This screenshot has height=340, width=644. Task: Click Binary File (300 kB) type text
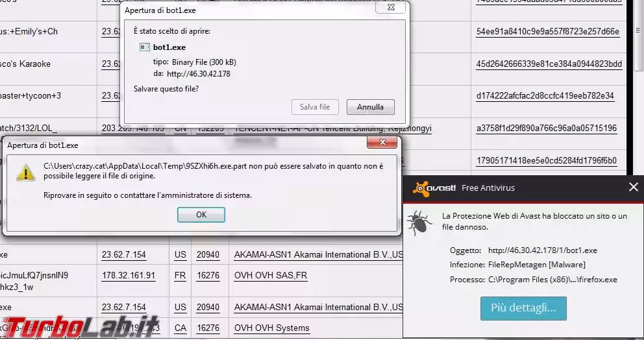click(204, 62)
